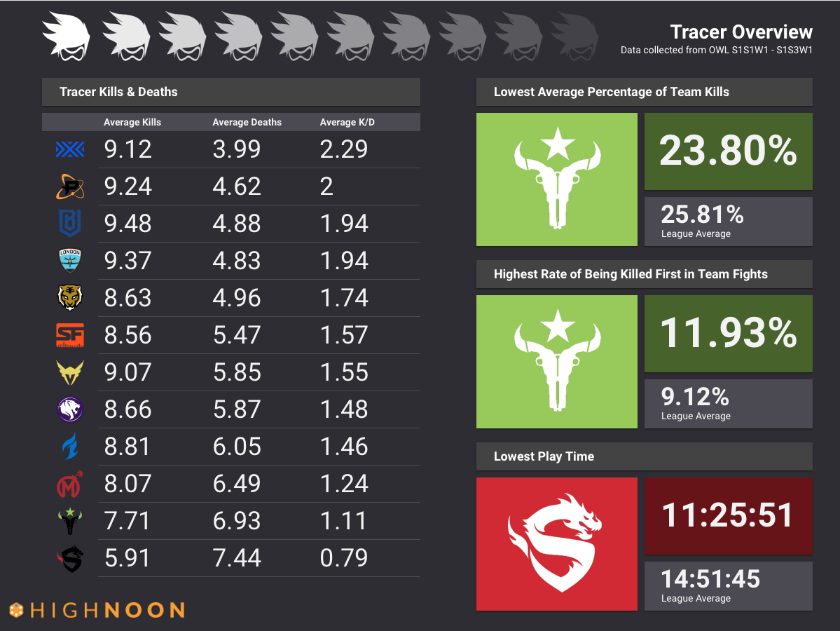Select the Boston Uprising shield logo
Viewport: 840px width, 631px height.
coord(69,223)
